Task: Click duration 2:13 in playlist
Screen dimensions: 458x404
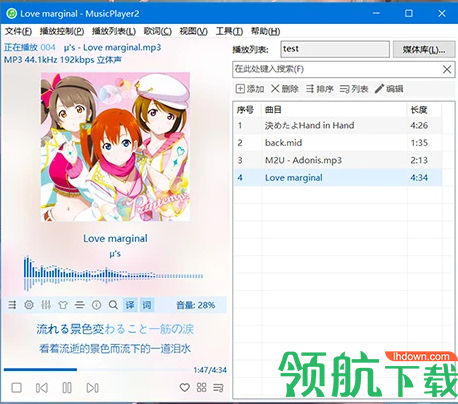Action: 419,160
